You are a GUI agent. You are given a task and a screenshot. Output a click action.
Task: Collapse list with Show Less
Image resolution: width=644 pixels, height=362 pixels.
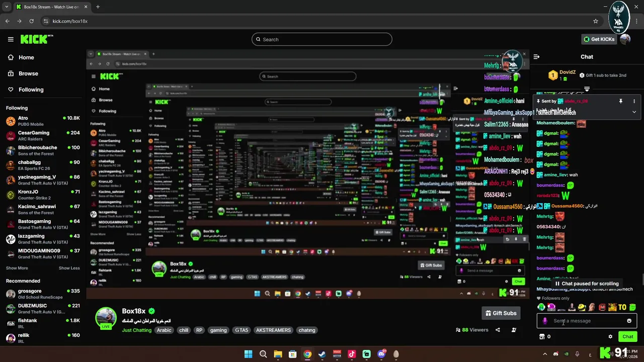pos(69,268)
